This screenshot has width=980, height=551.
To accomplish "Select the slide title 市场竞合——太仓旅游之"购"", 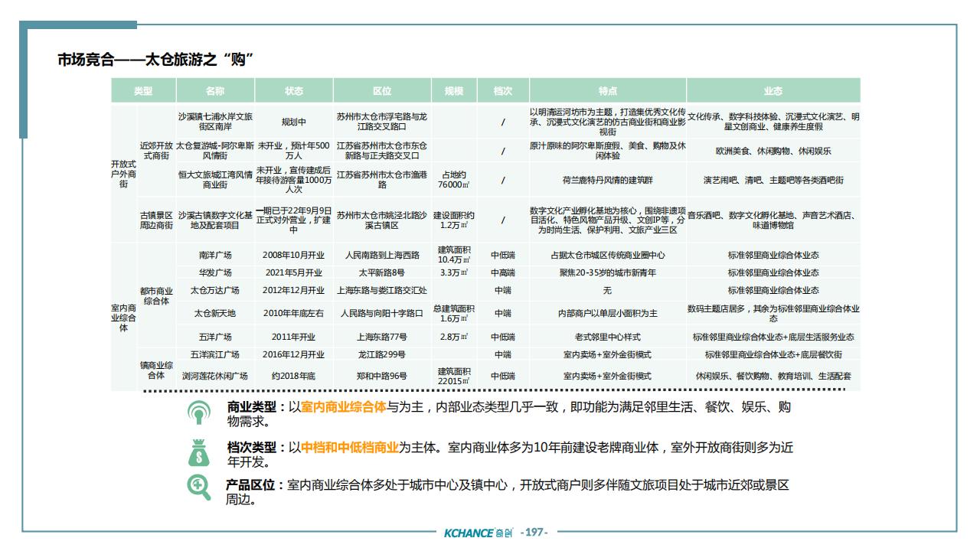I will 155,60.
